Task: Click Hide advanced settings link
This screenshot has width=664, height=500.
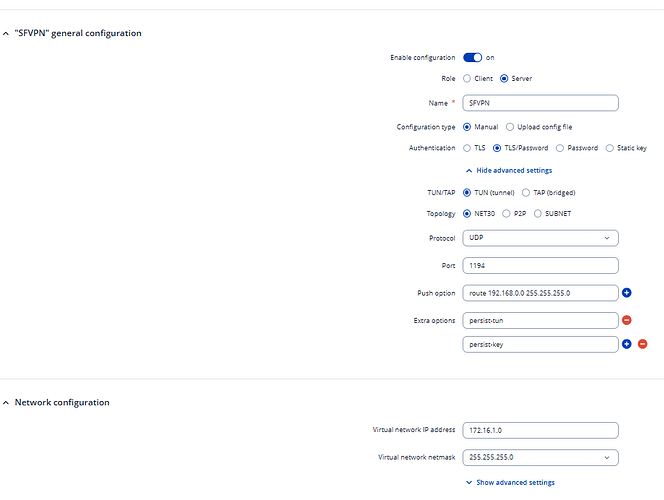Action: [x=509, y=170]
